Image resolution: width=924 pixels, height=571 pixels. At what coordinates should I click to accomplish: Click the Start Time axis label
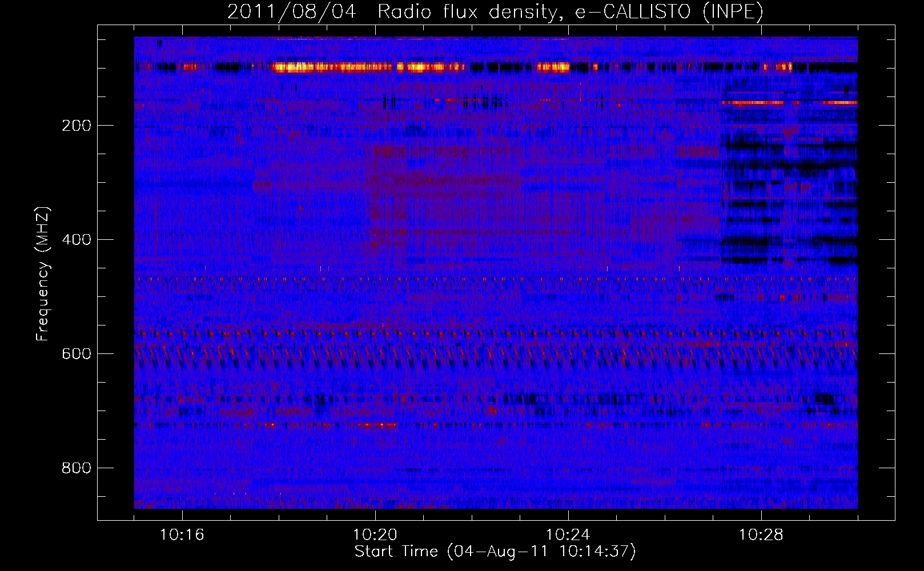495,552
